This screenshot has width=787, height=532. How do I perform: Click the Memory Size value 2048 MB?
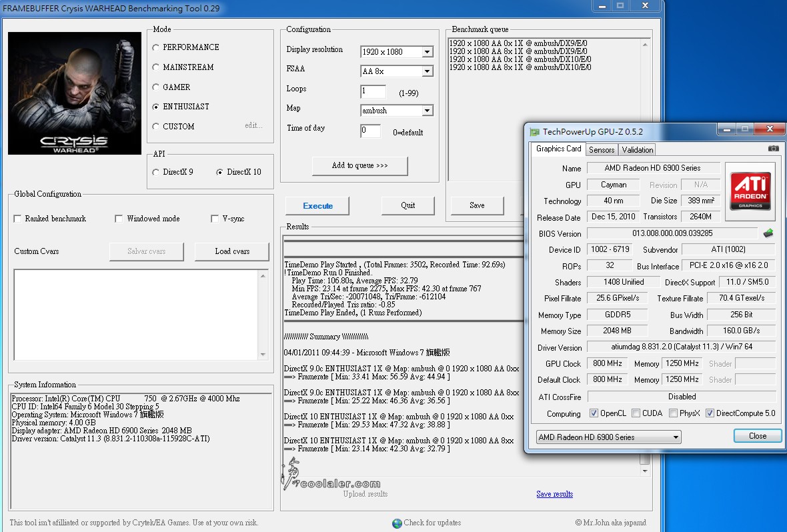[x=617, y=331]
